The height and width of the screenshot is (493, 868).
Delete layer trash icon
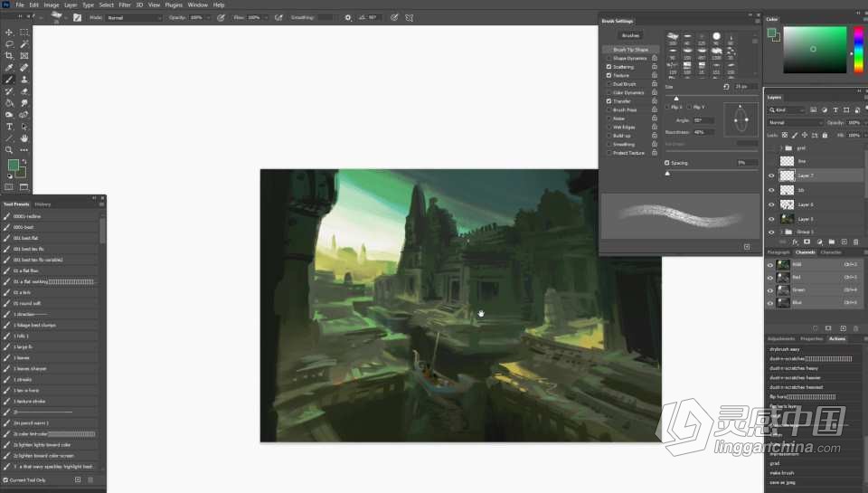coord(856,242)
